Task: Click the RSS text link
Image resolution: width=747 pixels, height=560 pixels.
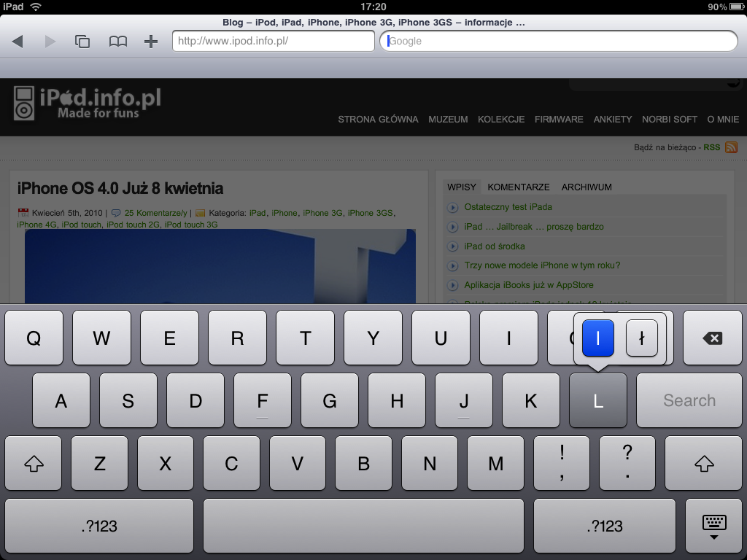Action: pyautogui.click(x=712, y=147)
